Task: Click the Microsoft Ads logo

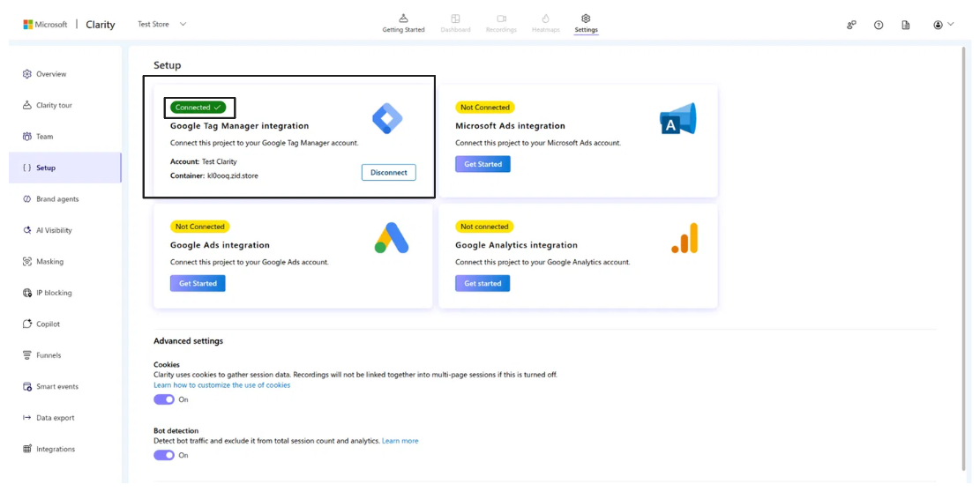Action: pyautogui.click(x=678, y=119)
